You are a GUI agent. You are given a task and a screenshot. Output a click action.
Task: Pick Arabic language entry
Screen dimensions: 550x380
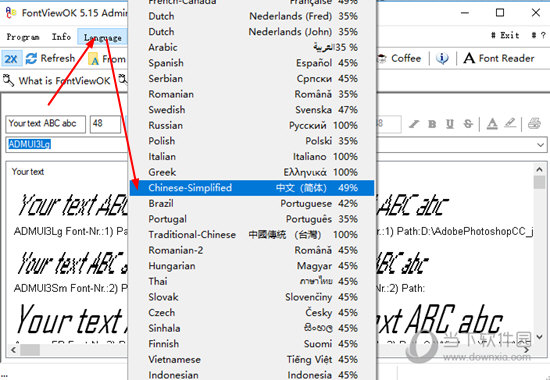252,47
